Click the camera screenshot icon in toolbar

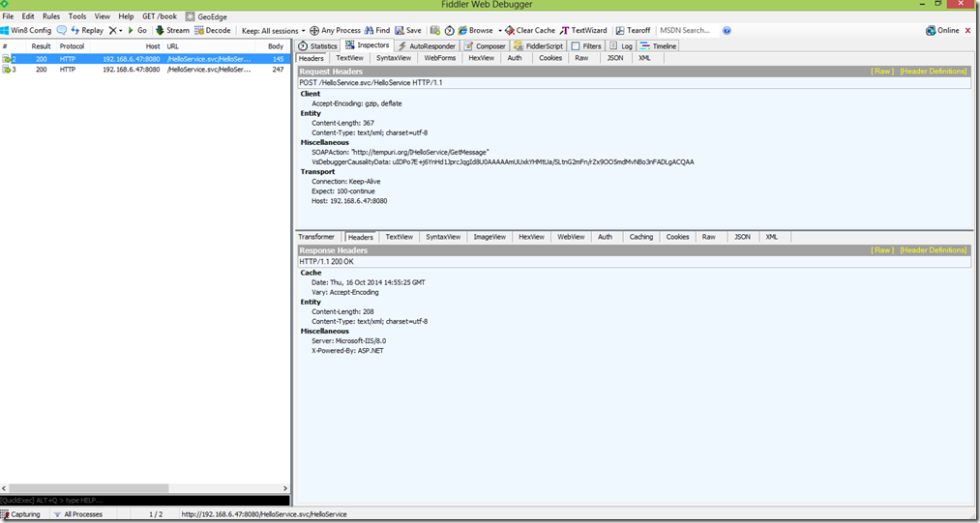pos(435,30)
